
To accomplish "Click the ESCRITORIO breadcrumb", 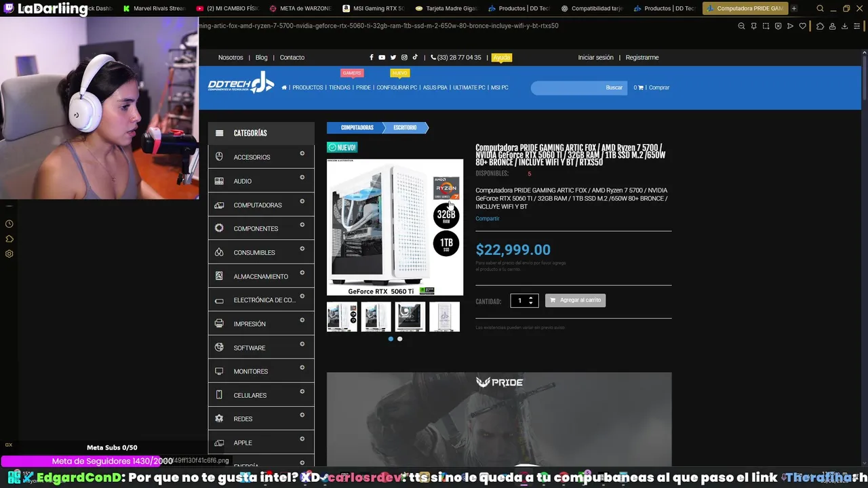I will click(405, 127).
